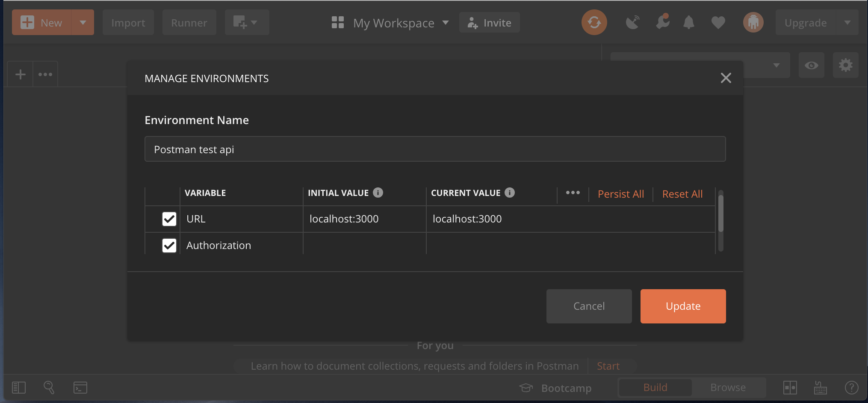This screenshot has width=868, height=403.
Task: Click the Current Value info icon
Action: click(x=510, y=193)
